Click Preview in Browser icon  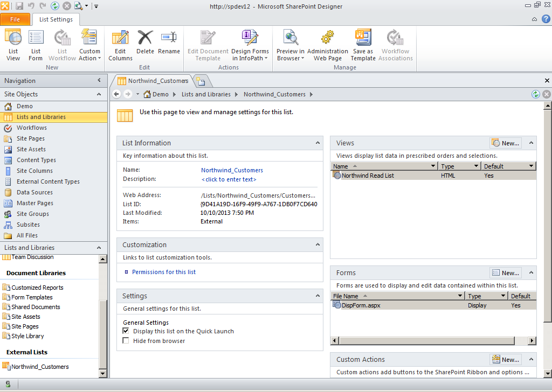pos(291,45)
